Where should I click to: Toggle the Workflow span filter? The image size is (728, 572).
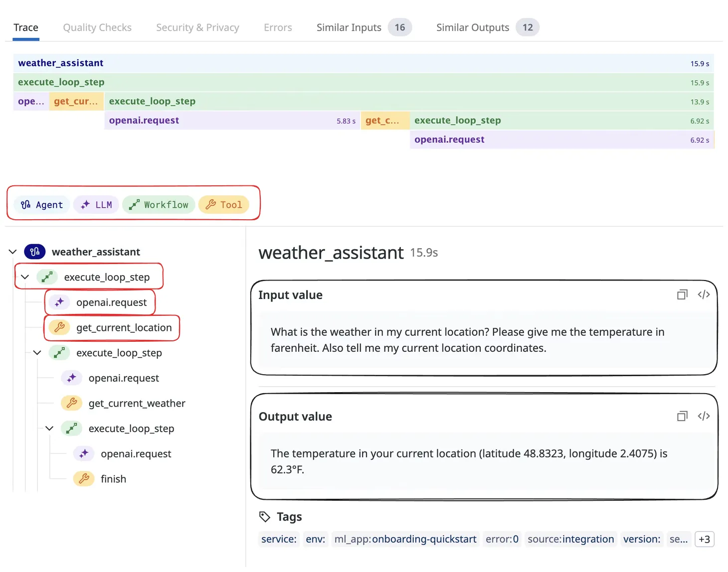pyautogui.click(x=159, y=205)
